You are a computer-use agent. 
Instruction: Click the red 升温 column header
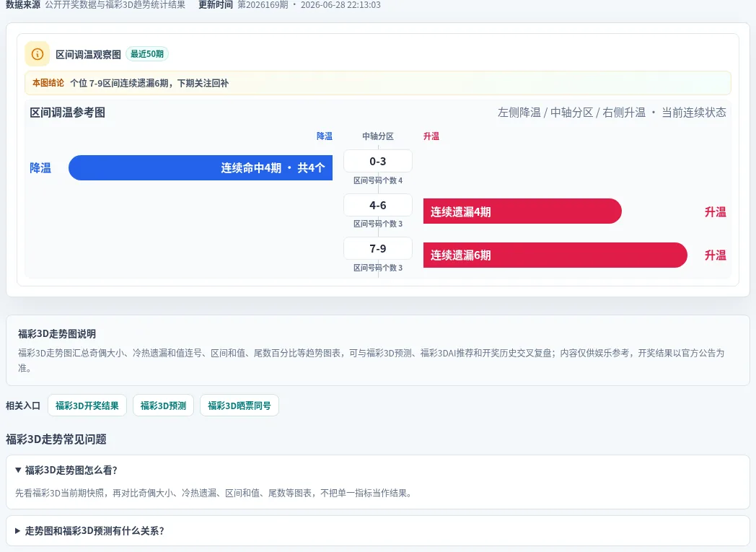coord(431,136)
